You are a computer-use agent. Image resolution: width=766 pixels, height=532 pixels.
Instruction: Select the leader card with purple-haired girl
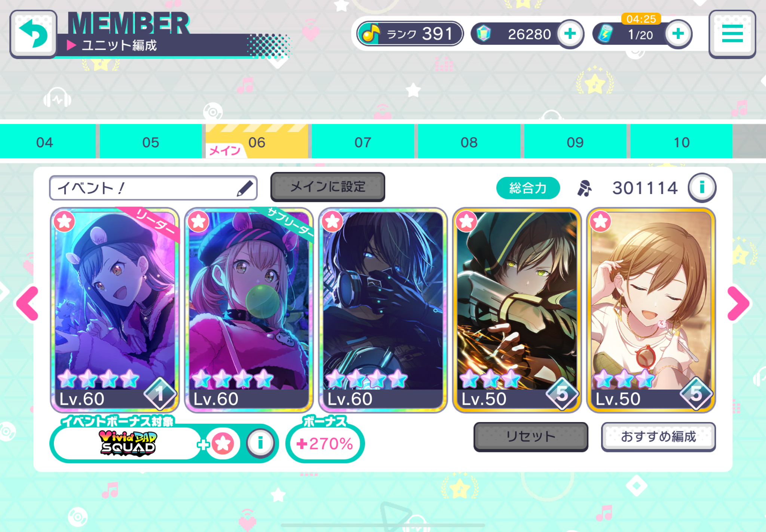tap(115, 310)
